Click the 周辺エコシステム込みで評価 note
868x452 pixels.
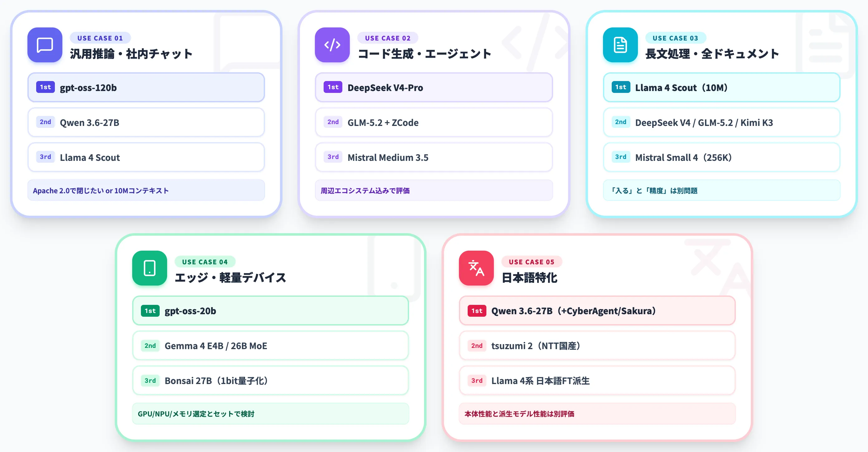click(434, 191)
